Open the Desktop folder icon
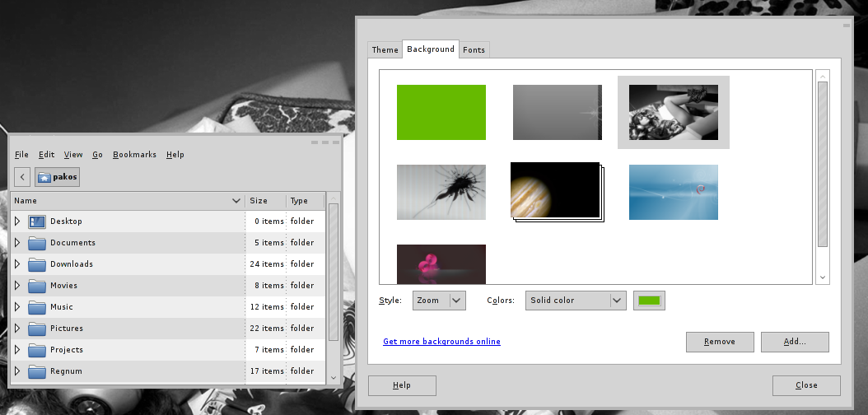Image resolution: width=868 pixels, height=415 pixels. tap(37, 221)
